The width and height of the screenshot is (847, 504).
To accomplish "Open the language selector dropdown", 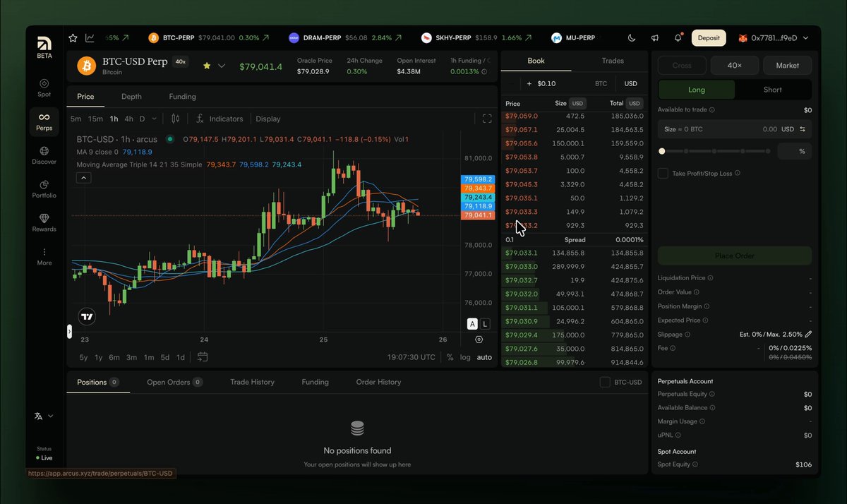I will point(44,416).
